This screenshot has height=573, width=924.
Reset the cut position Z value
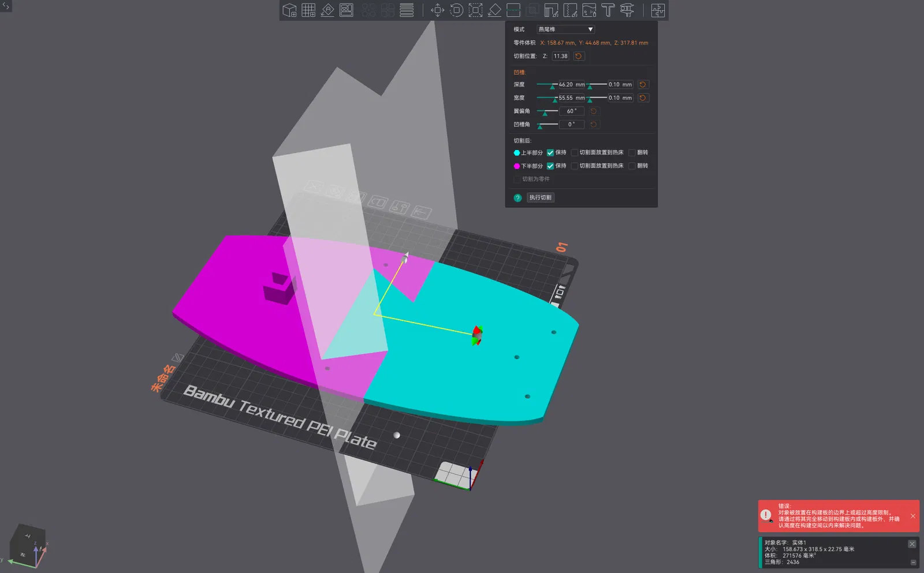(579, 56)
